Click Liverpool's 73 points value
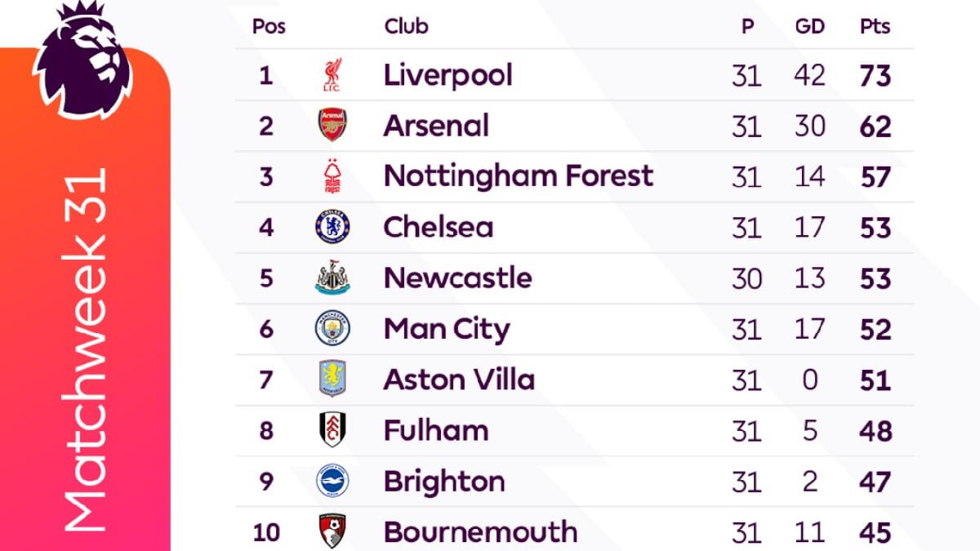 [x=875, y=76]
